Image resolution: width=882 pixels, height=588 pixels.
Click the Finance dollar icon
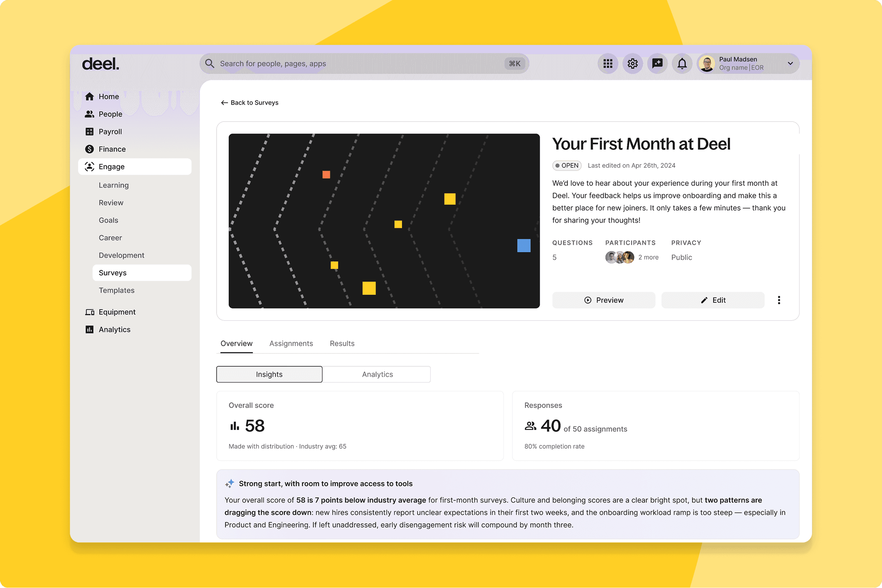click(x=89, y=149)
